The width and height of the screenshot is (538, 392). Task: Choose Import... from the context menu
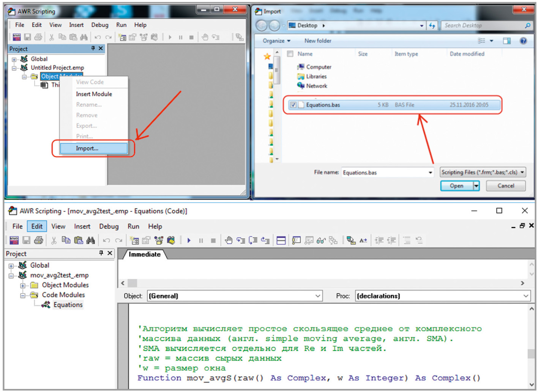click(x=94, y=148)
